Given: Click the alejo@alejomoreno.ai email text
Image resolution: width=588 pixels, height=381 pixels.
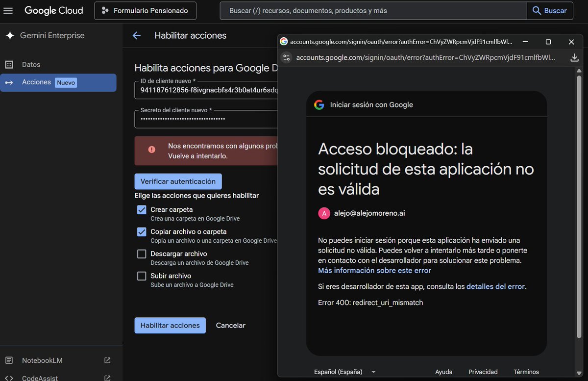Looking at the screenshot, I should point(369,213).
